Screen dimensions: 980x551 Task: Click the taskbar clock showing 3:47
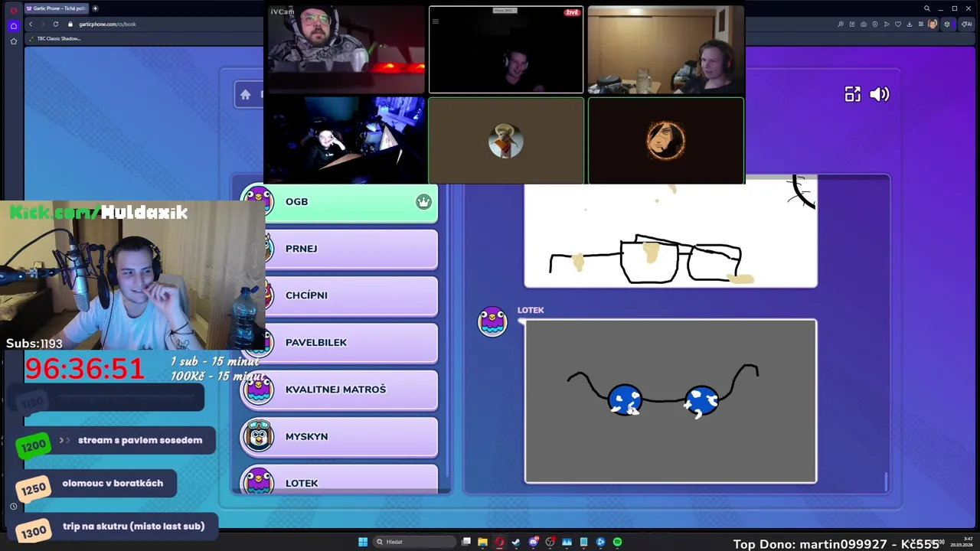tap(962, 542)
